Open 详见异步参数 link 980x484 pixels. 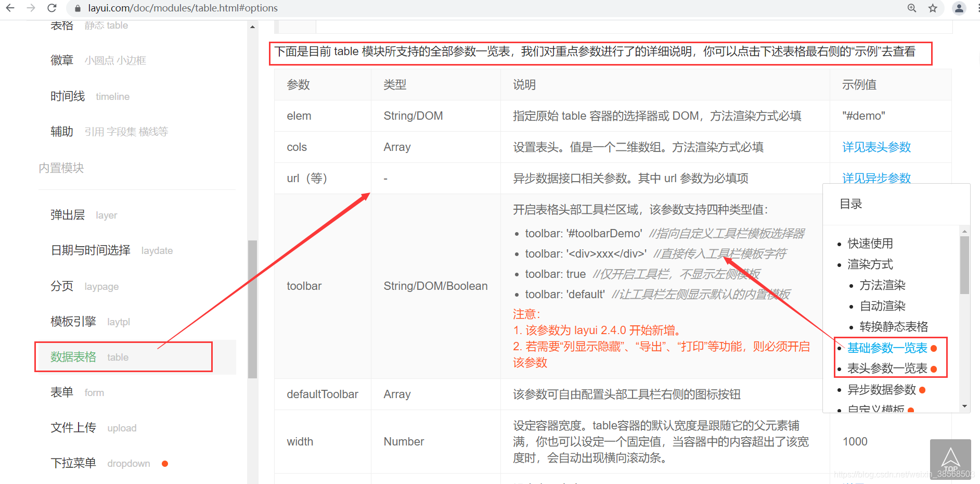point(876,179)
